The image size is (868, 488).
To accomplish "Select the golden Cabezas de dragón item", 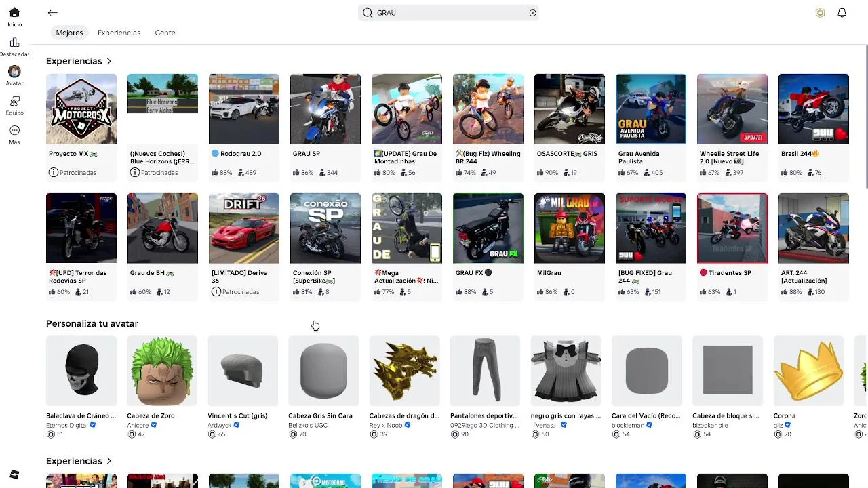I will click(404, 371).
